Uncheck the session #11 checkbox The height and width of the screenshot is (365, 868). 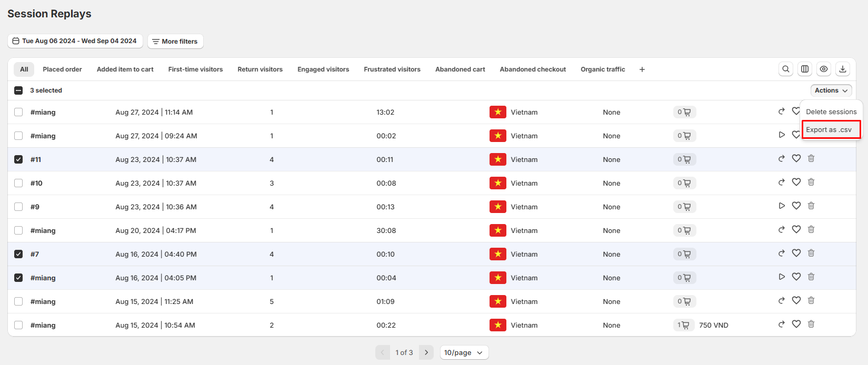pos(18,159)
